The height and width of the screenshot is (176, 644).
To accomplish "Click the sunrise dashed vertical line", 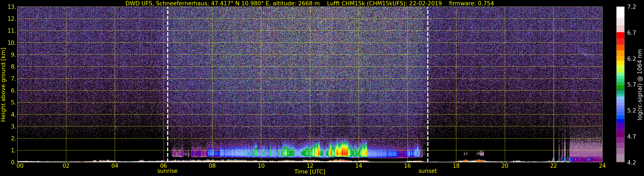I will [x=168, y=84].
